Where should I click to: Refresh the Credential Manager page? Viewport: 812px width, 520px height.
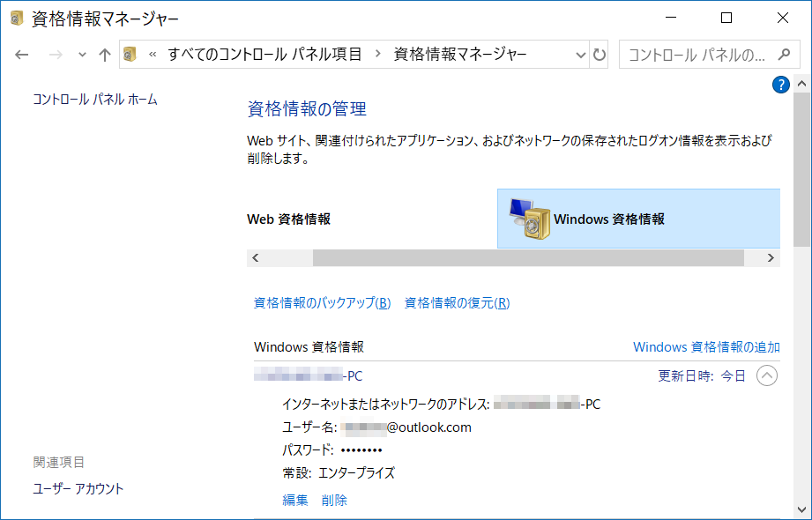tap(600, 55)
